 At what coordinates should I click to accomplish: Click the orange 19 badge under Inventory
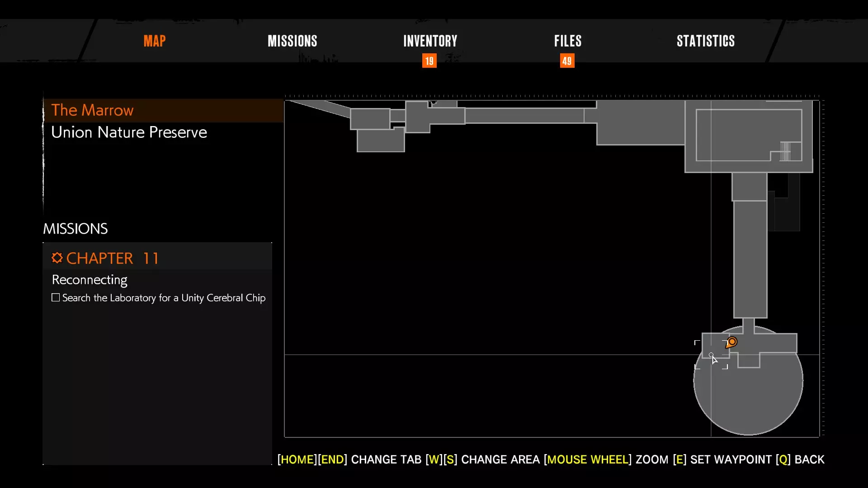[429, 61]
